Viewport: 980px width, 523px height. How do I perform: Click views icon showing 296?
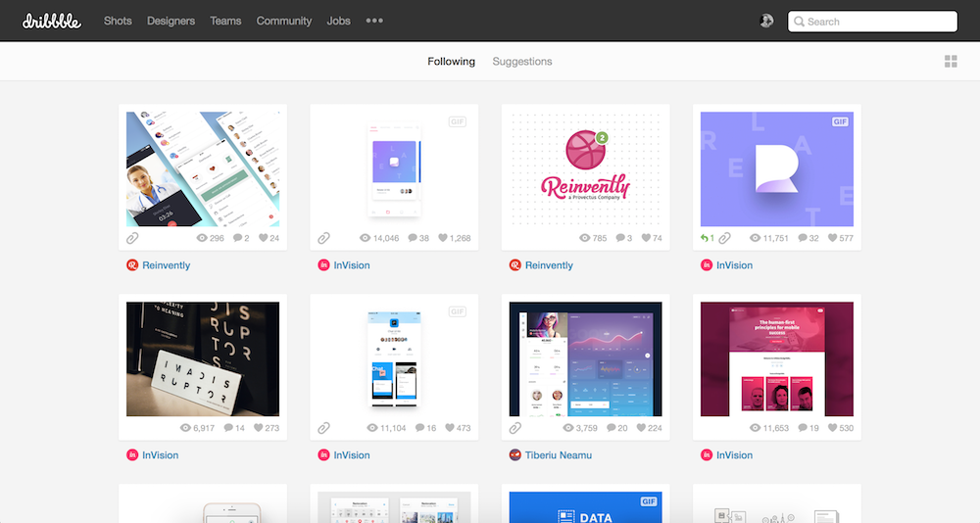click(201, 238)
